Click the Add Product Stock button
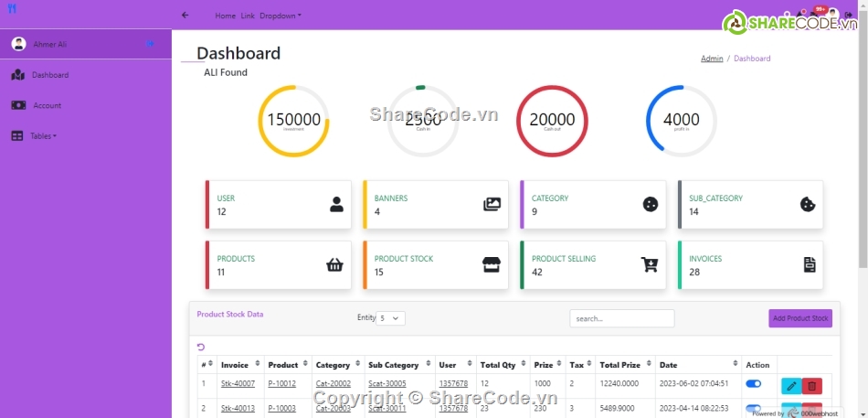 pyautogui.click(x=799, y=318)
